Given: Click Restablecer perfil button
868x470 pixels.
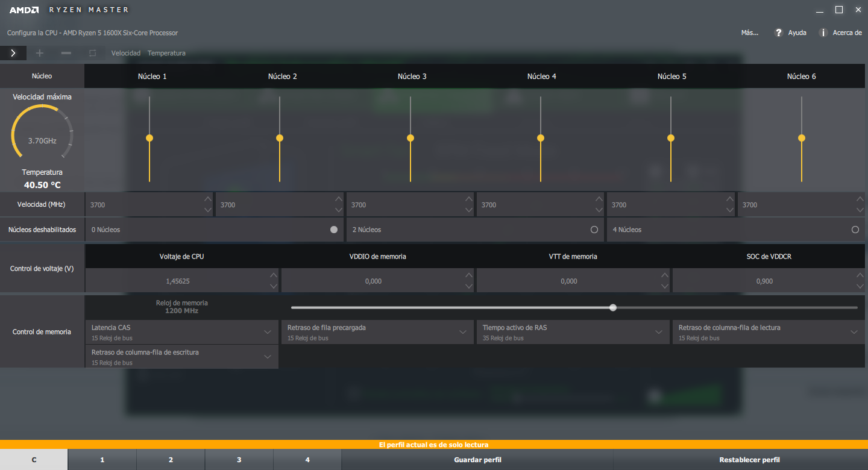Looking at the screenshot, I should coord(749,460).
